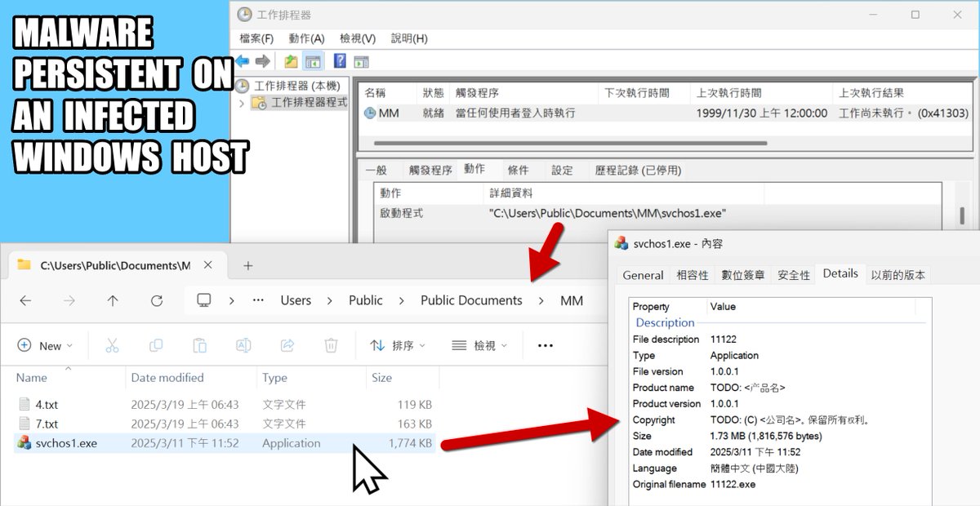The width and height of the screenshot is (980, 506).
Task: Switch to the 設定 tab
Action: point(562,171)
